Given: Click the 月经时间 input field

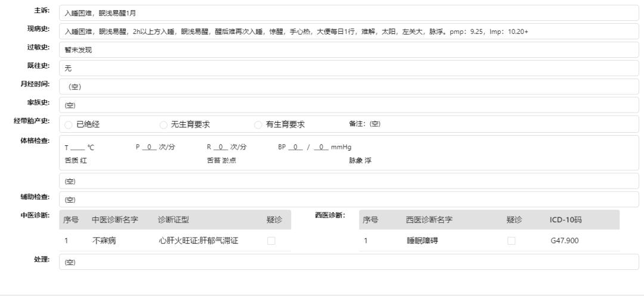Looking at the screenshot, I should [349, 86].
